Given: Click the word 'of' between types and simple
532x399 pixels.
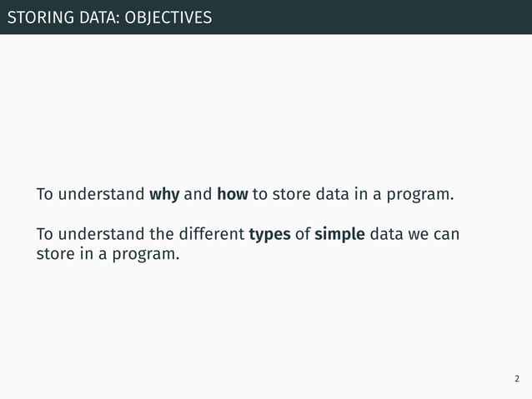Looking at the screenshot, I should point(302,235).
